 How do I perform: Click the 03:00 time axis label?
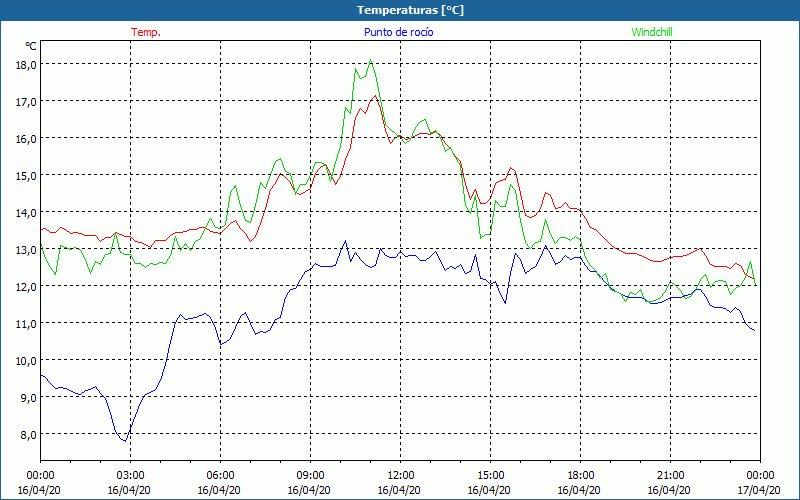[x=130, y=476]
